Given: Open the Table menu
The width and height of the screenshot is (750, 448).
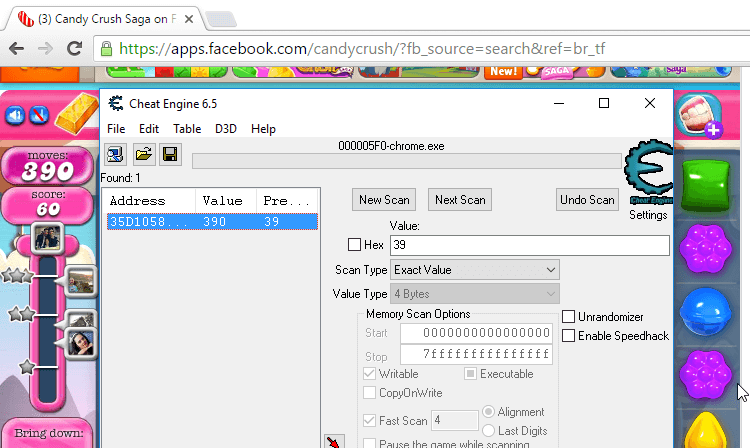Looking at the screenshot, I should pyautogui.click(x=187, y=129).
